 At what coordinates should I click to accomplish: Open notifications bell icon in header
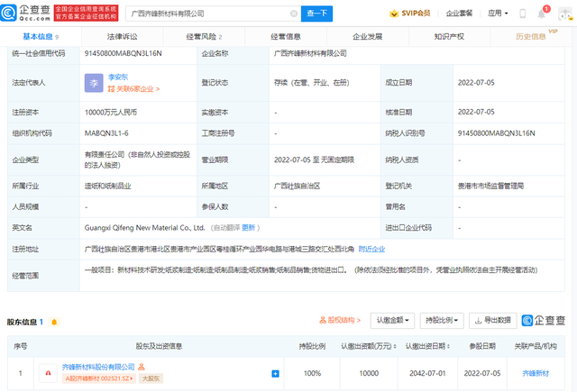(x=542, y=14)
